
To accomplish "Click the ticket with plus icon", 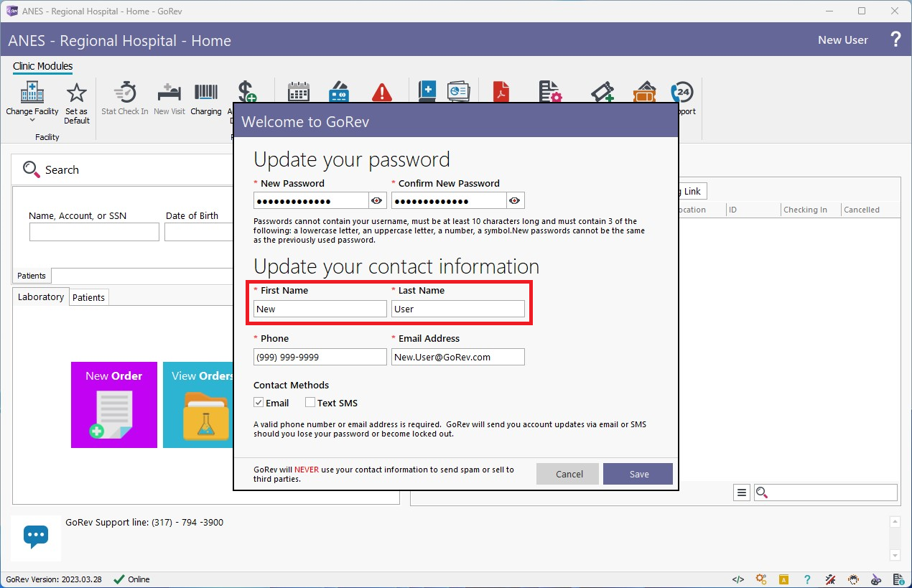I will [602, 92].
